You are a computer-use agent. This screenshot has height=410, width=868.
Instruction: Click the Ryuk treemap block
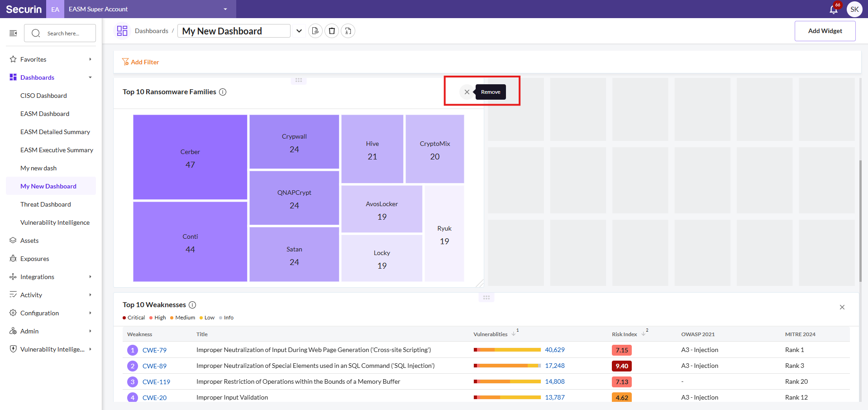(x=444, y=234)
